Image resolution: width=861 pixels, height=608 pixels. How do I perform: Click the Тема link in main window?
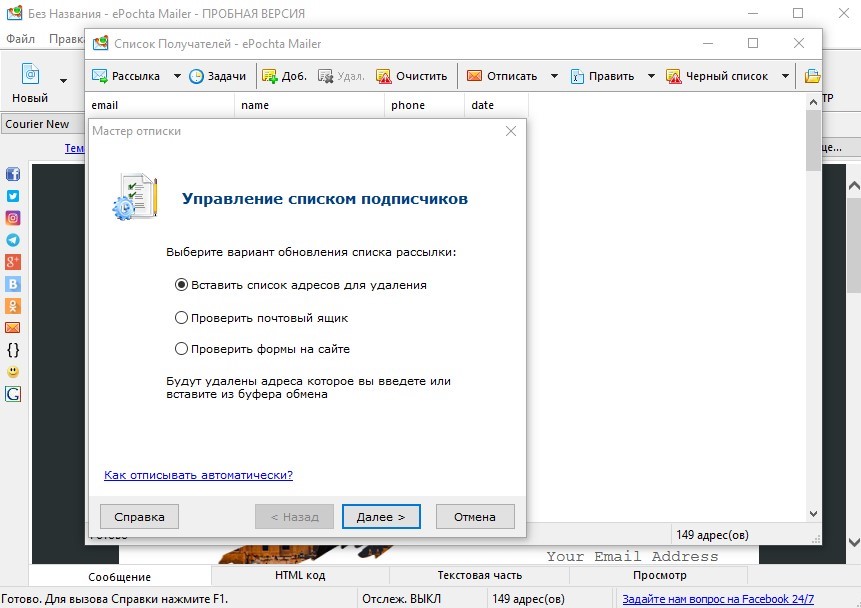click(x=75, y=148)
